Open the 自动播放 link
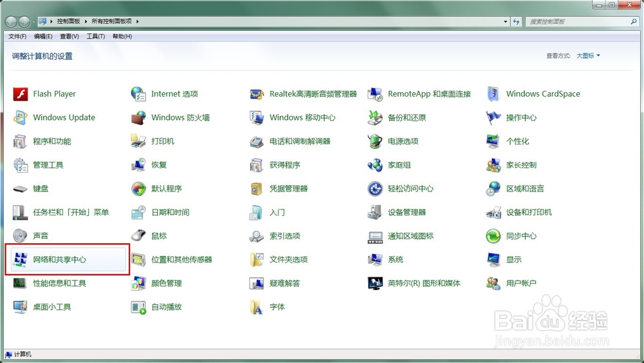Viewport: 644px width, 363px height. [x=166, y=307]
